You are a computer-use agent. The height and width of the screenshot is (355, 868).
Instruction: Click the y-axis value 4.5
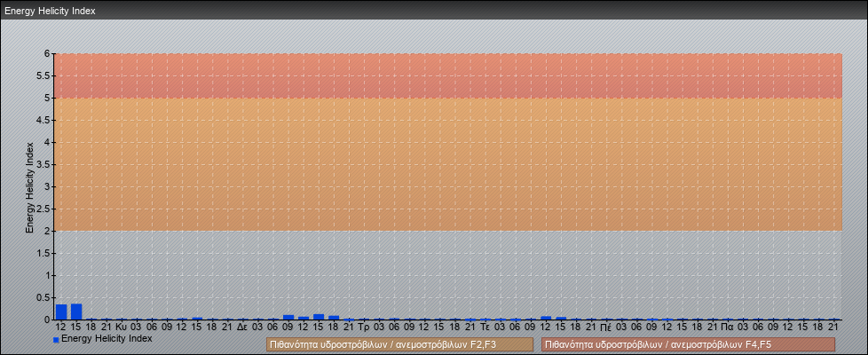44,120
